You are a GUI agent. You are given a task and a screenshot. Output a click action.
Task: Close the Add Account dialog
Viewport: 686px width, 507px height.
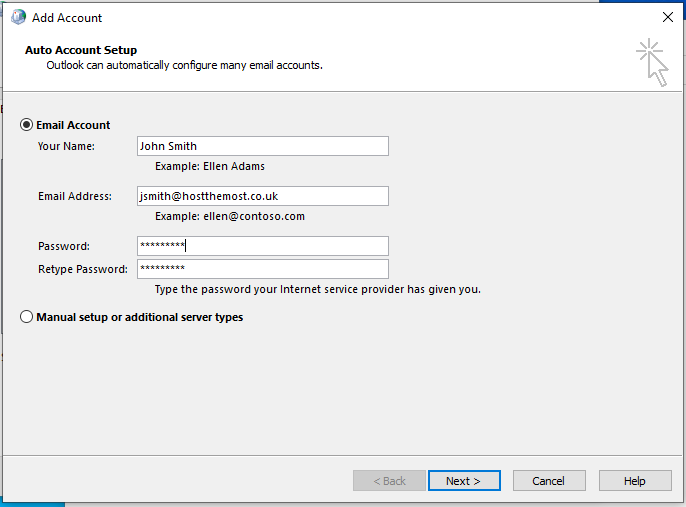tap(668, 17)
